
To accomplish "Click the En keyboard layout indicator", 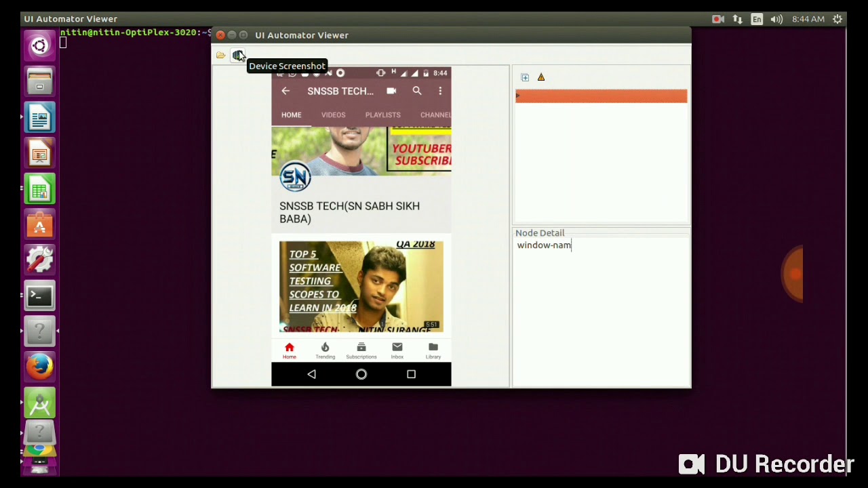I will click(x=757, y=19).
